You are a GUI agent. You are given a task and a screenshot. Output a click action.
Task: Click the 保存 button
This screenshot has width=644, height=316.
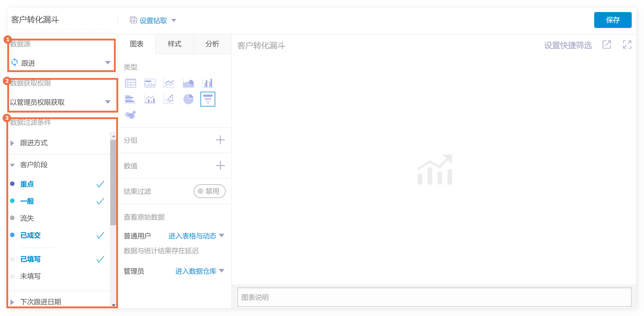pyautogui.click(x=612, y=20)
